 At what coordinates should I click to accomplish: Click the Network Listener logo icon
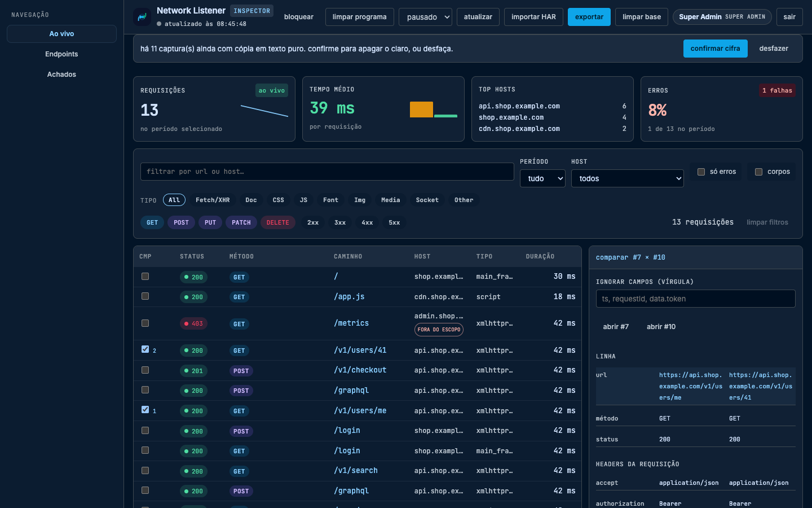142,17
